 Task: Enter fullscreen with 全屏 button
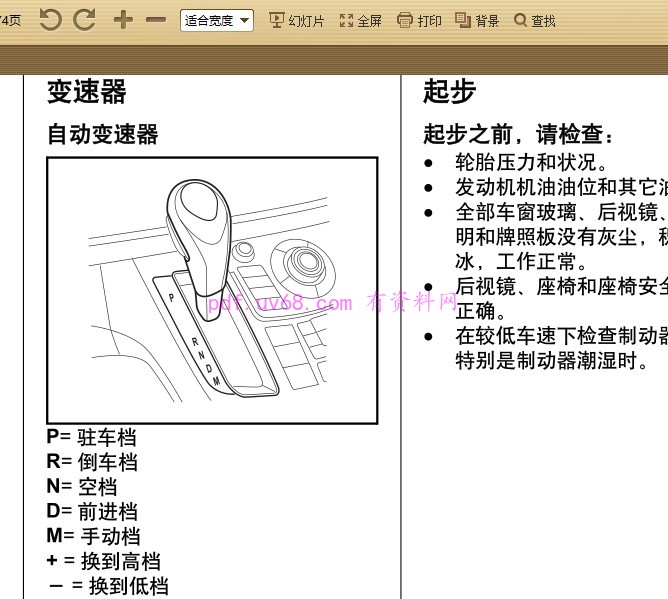(361, 20)
